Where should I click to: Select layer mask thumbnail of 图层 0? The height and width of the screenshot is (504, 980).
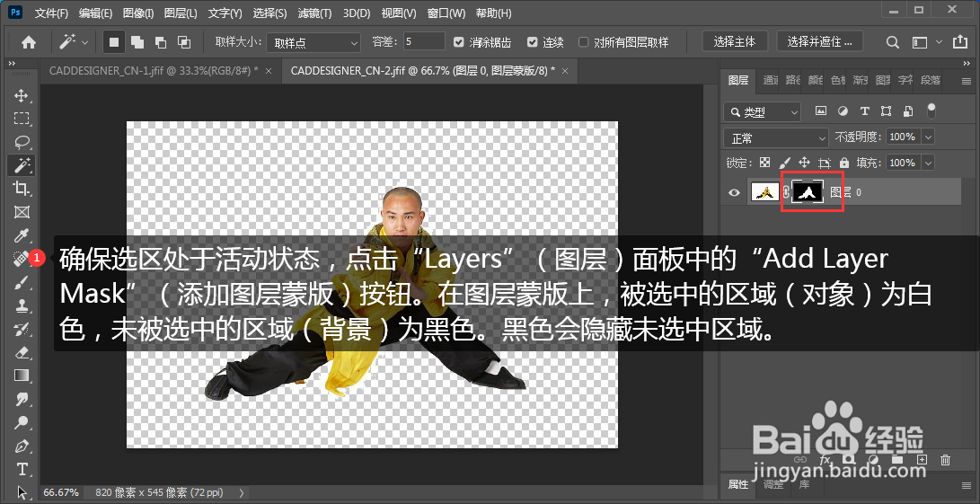(808, 192)
